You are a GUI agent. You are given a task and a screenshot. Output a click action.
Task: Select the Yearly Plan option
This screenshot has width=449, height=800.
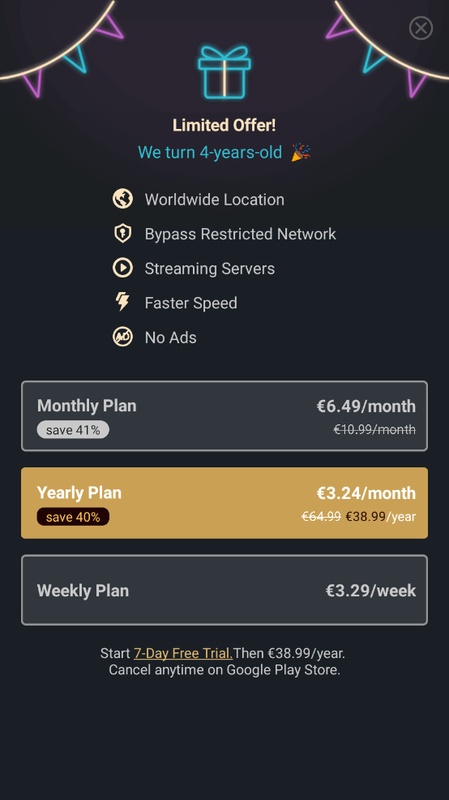224,503
